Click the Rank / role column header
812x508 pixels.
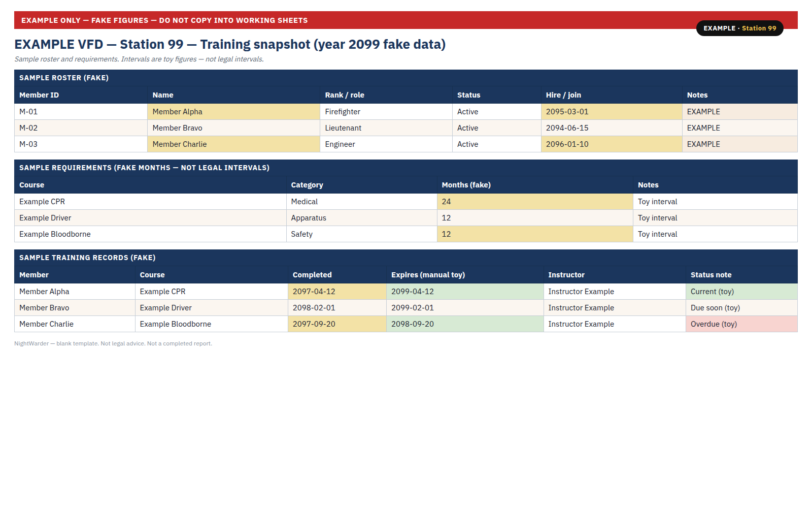point(386,95)
